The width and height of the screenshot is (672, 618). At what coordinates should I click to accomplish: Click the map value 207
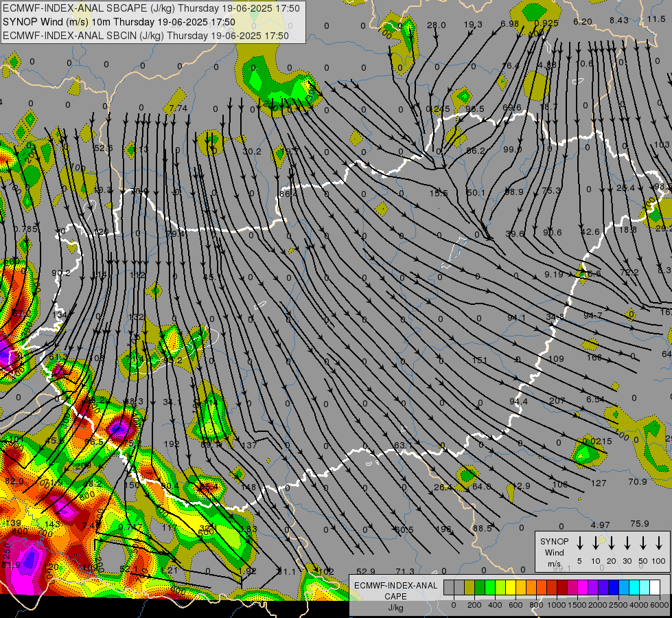point(557,400)
